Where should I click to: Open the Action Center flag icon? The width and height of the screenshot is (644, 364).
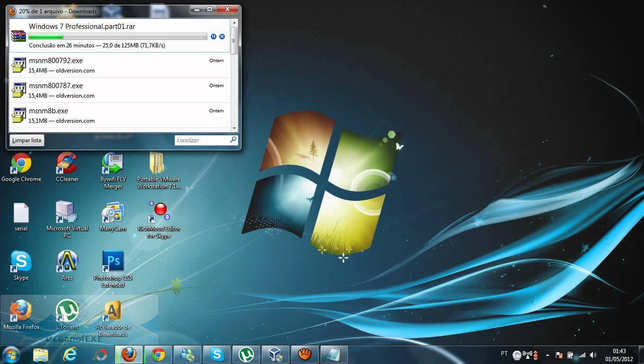(559, 355)
